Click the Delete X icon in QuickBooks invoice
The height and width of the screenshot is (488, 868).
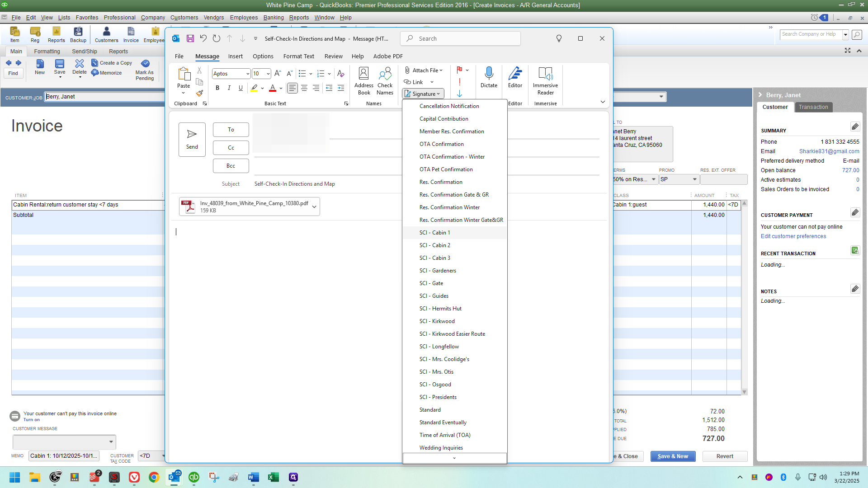pos(80,67)
